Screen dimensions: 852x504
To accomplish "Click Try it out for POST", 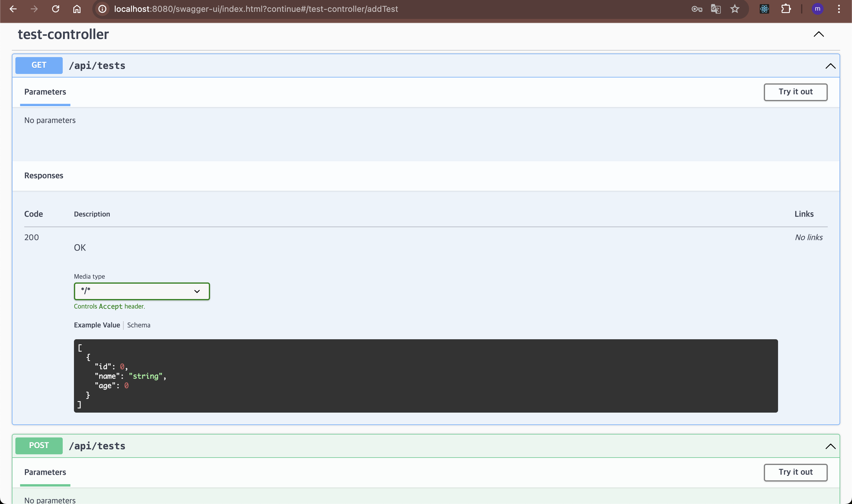I will (795, 472).
